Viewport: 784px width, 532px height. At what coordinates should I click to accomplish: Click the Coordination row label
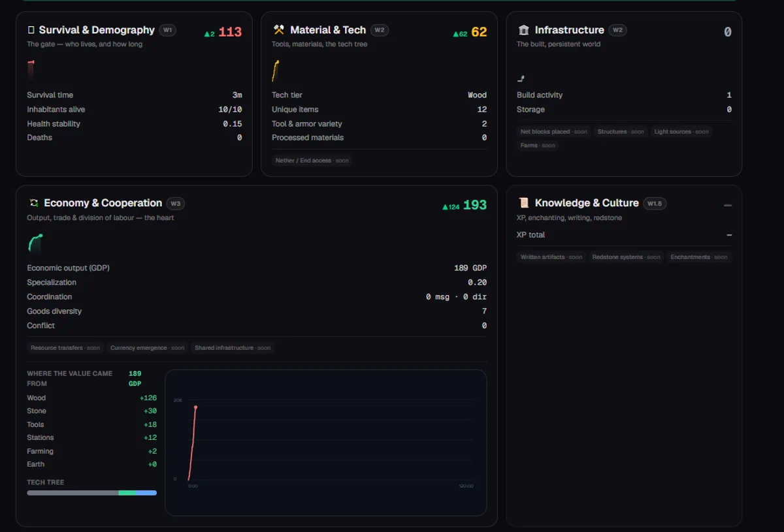point(50,297)
